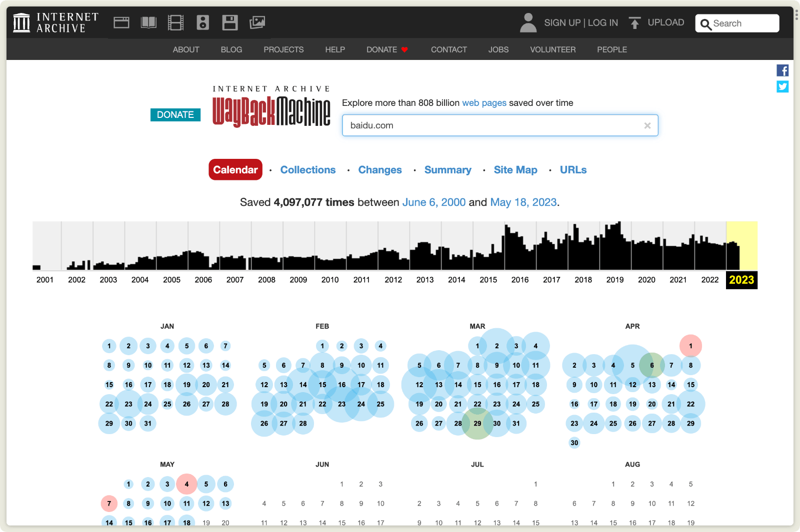Click the DONATE text in navigation bar
800x532 pixels.
point(381,49)
